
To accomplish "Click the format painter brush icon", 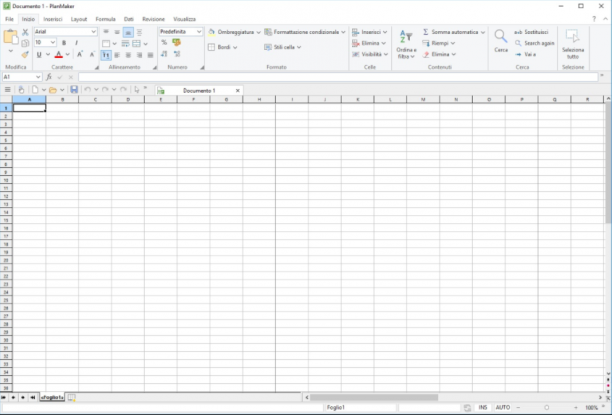I will (25, 54).
